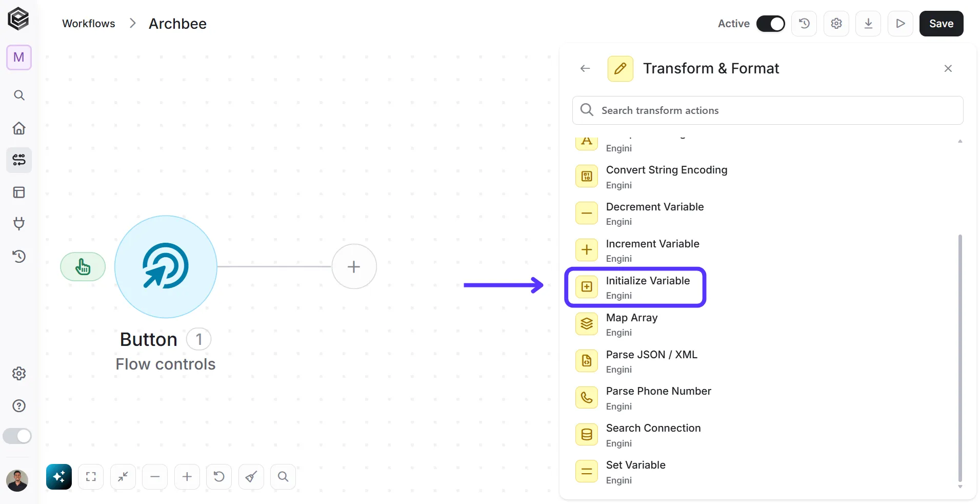Zoom out the canvas with minus button
Image resolution: width=980 pixels, height=504 pixels.
tap(155, 477)
